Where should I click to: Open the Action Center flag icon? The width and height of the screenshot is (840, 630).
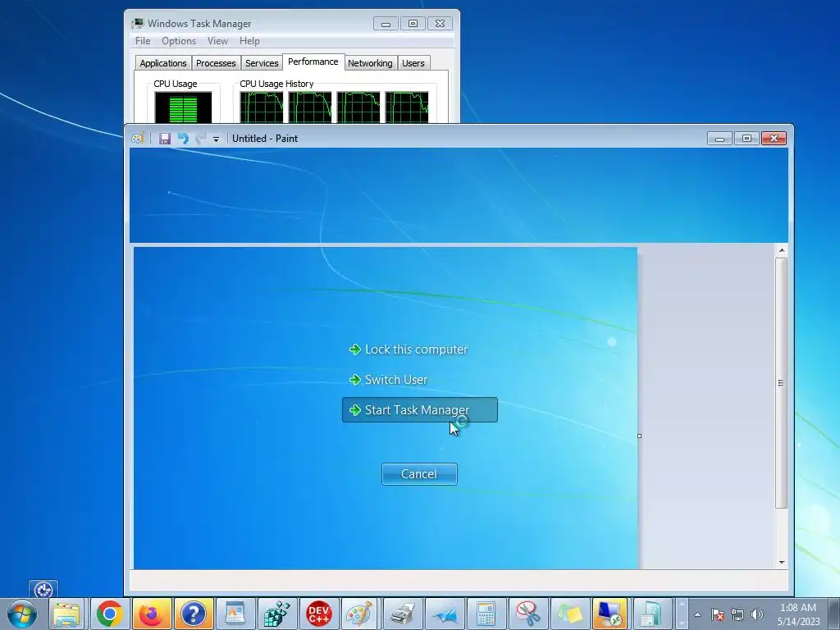(x=718, y=614)
